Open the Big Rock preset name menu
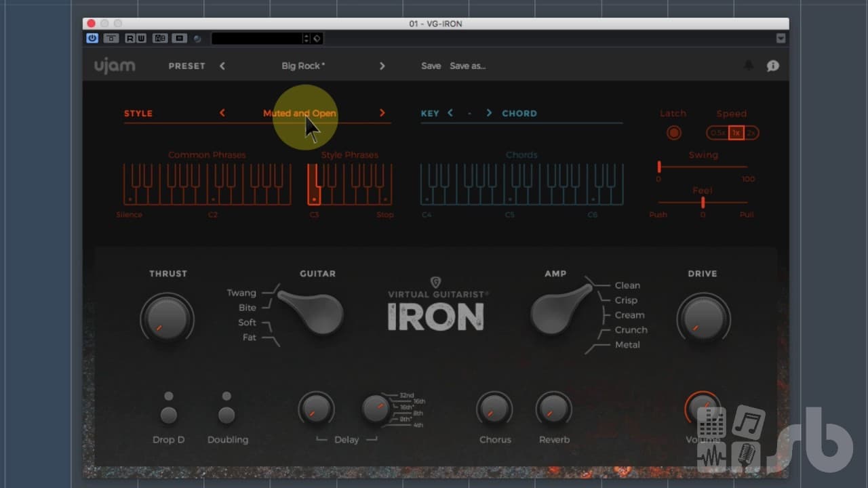The height and width of the screenshot is (488, 868). 303,66
